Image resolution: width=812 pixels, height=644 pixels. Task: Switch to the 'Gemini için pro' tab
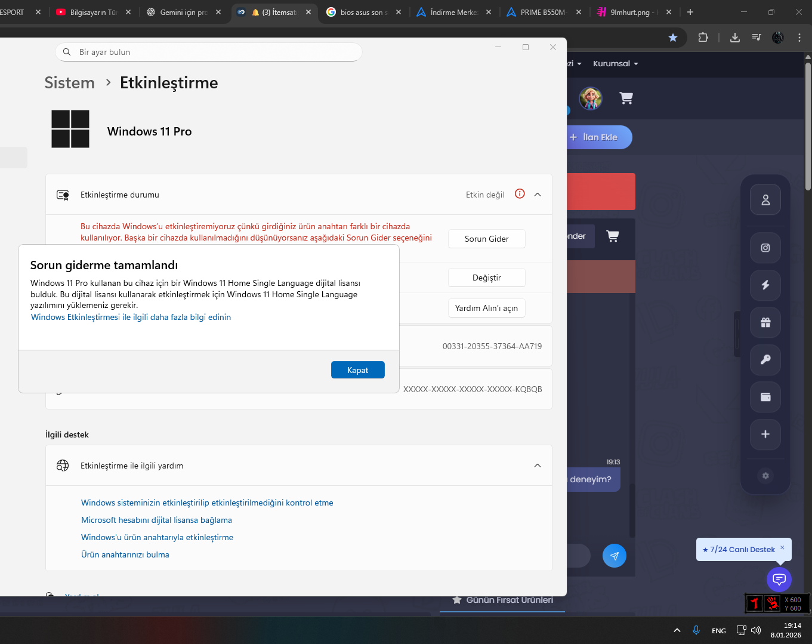(x=184, y=12)
